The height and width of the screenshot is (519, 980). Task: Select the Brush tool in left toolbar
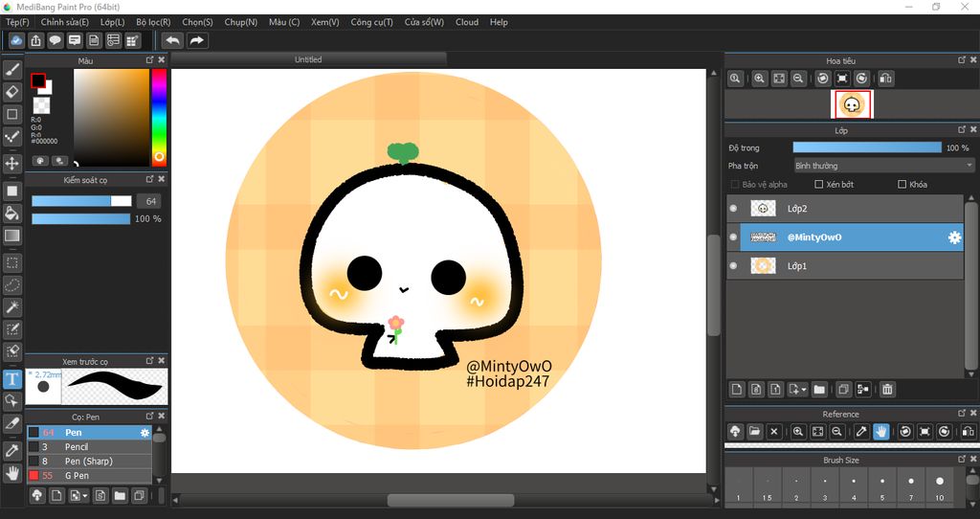click(x=11, y=69)
